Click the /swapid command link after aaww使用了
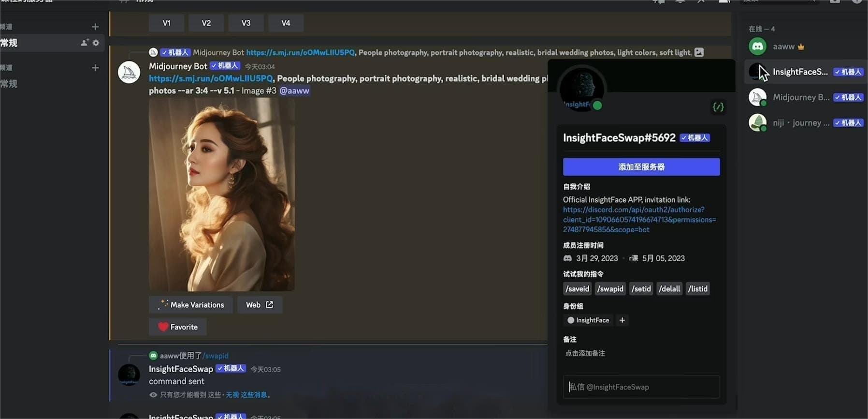Viewport: 868px width, 419px height. coord(216,356)
